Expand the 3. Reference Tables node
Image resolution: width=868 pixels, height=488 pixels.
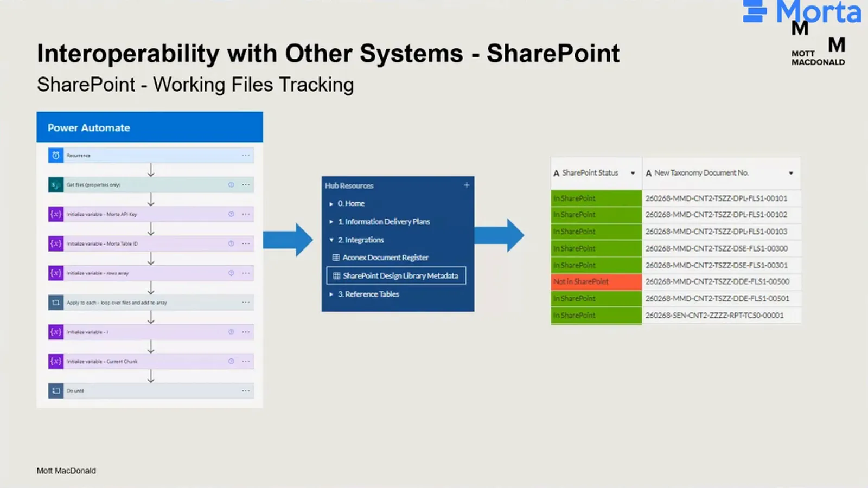click(331, 294)
